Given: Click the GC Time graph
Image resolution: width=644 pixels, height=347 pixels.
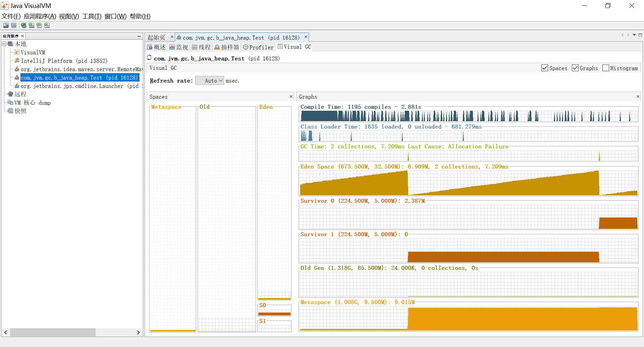Looking at the screenshot, I should coord(468,155).
